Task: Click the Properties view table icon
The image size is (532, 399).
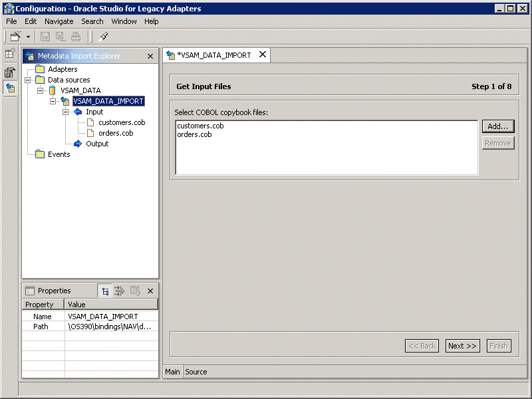Action: coord(30,291)
